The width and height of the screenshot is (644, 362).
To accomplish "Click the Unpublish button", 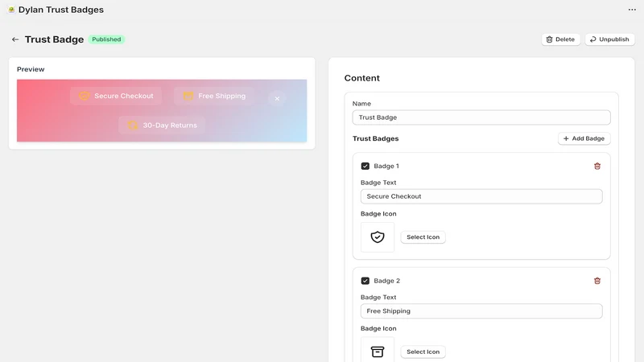I will [x=610, y=39].
